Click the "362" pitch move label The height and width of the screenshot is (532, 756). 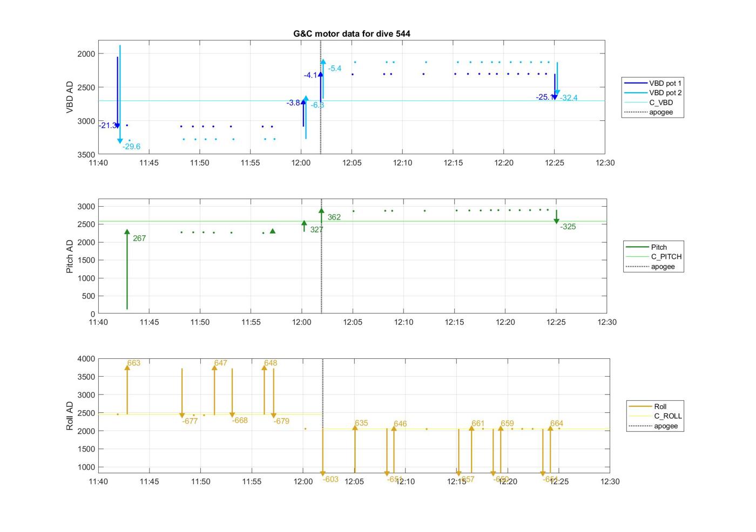tap(334, 217)
